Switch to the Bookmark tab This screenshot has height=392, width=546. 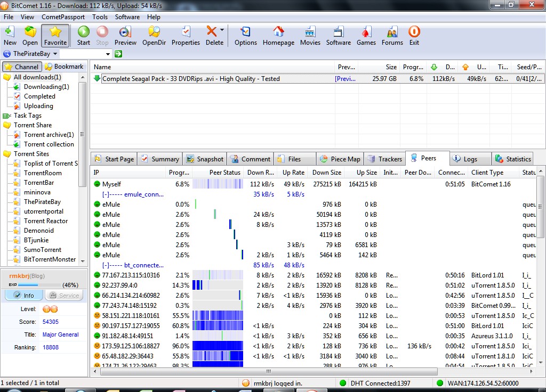coord(65,67)
